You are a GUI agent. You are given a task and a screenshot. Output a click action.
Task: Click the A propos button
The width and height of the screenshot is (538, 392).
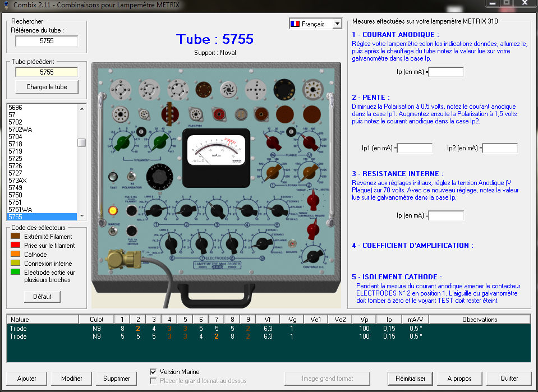459,379
